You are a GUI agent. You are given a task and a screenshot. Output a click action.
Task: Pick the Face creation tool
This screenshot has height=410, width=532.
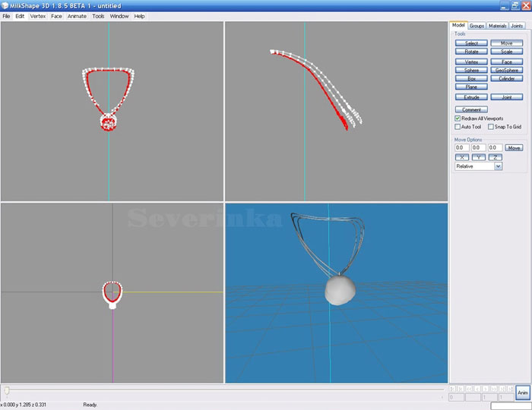506,61
